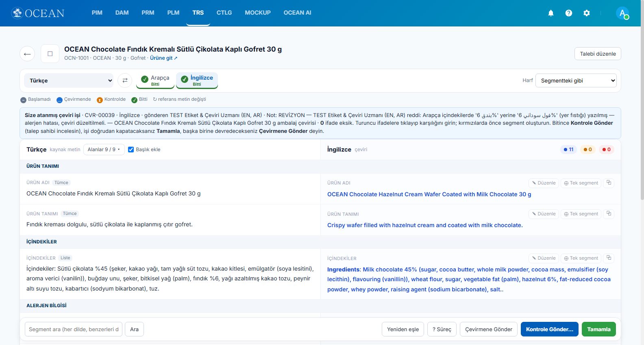
Task: Open the help question mark icon
Action: pos(569,13)
